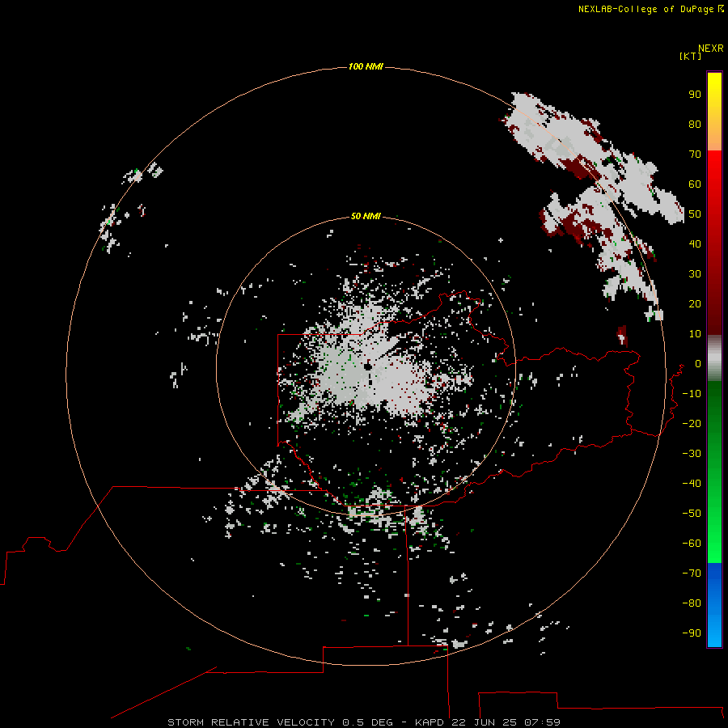Click the 22 JUN 25 date in footer
The height and width of the screenshot is (728, 728).
(x=485, y=722)
